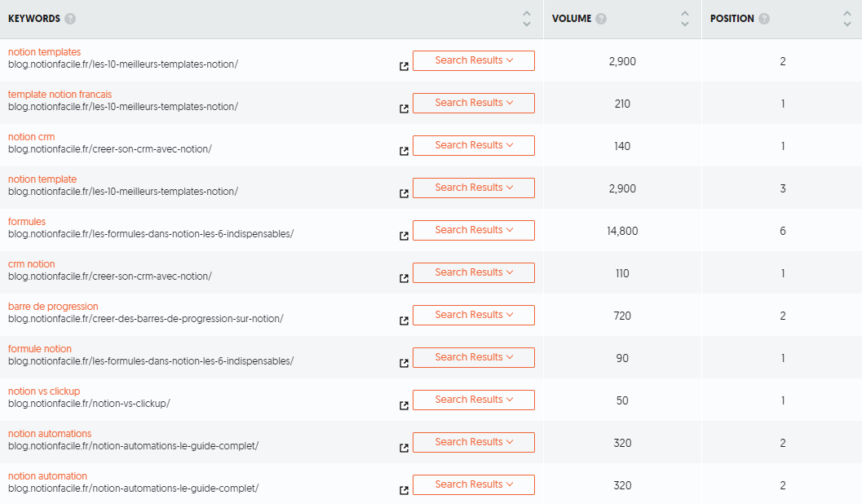The height and width of the screenshot is (504, 862).
Task: Open Search Results dropdown for 'crm notion'
Action: (473, 272)
